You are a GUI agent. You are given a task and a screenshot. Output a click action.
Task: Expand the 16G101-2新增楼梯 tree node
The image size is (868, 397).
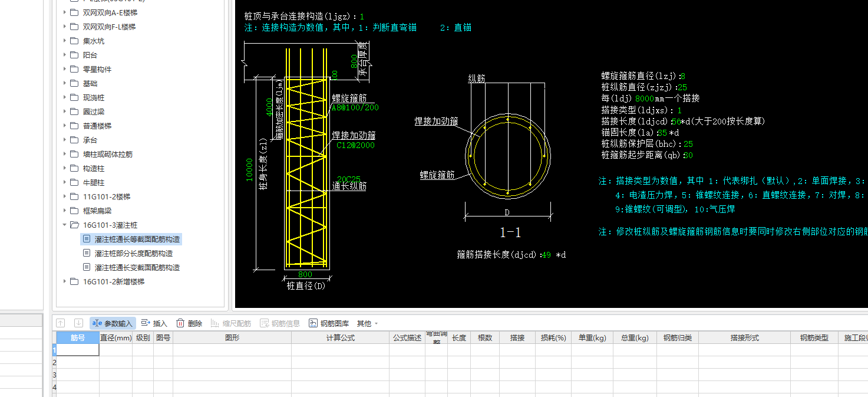point(64,281)
